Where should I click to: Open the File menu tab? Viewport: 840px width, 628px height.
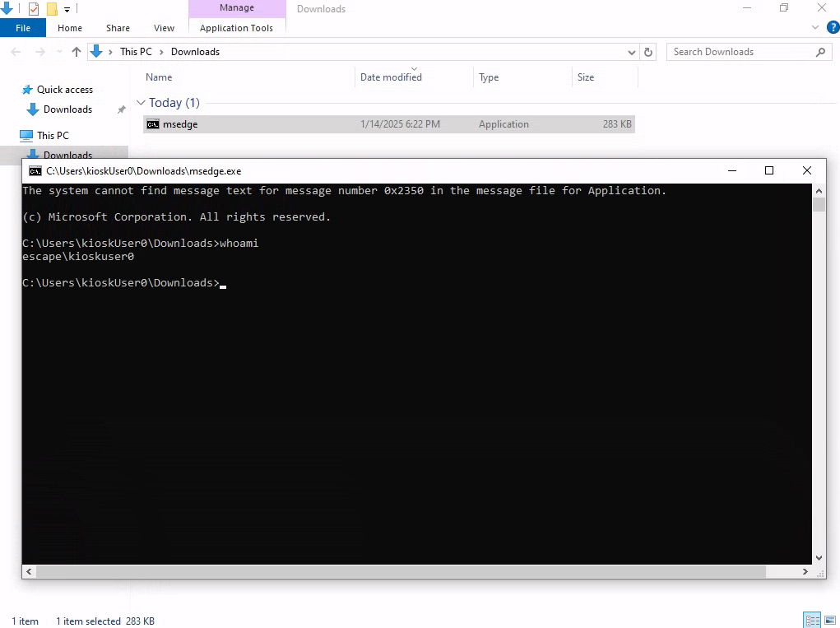click(23, 28)
